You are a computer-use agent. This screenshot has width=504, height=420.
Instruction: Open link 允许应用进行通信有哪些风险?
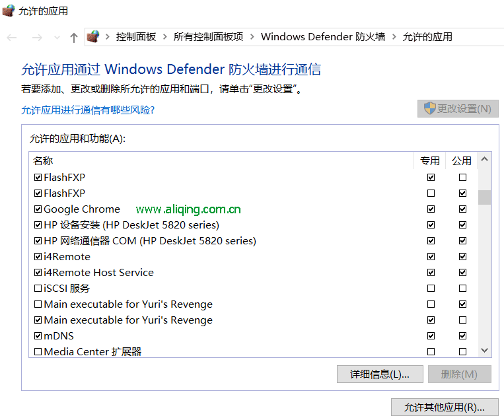88,110
